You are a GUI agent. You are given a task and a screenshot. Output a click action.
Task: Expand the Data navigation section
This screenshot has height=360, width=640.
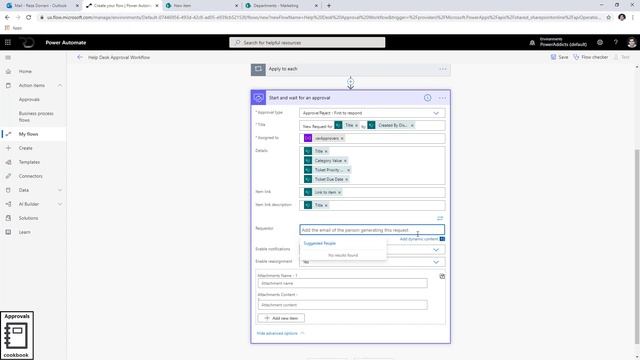60,190
